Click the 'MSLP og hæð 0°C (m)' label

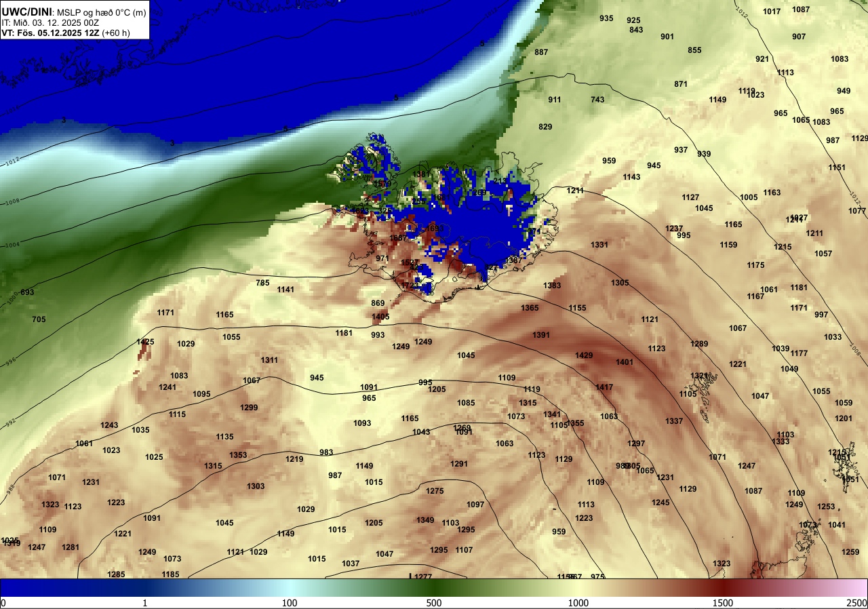[x=100, y=12]
